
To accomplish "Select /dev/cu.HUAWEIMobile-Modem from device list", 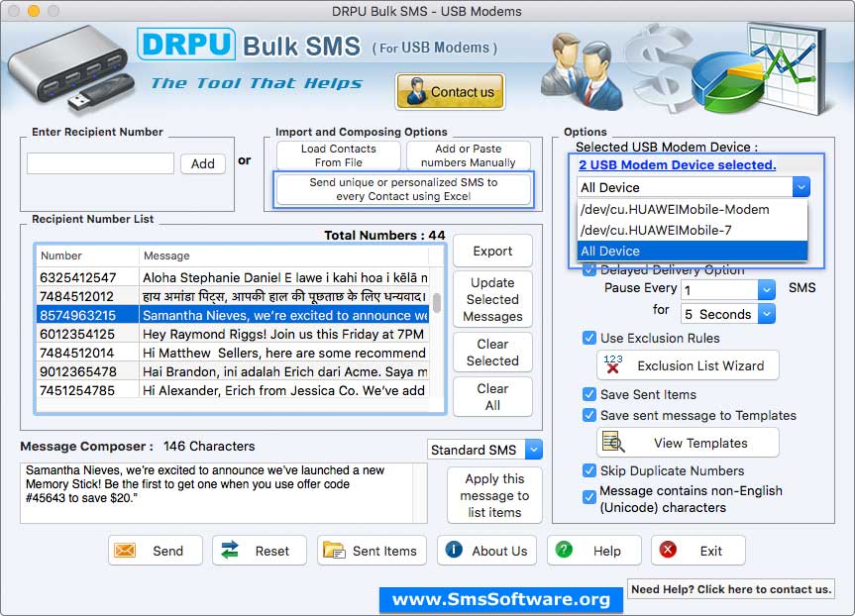I will point(692,209).
